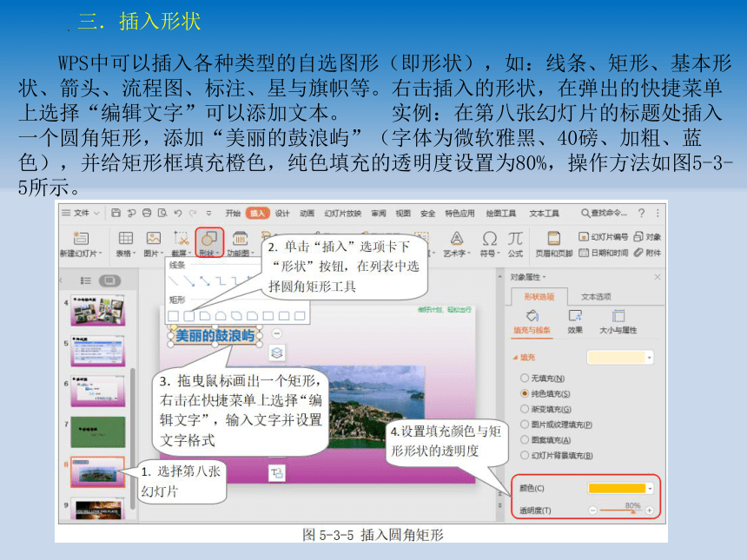Insert a symbol using 符号

pyautogui.click(x=489, y=244)
